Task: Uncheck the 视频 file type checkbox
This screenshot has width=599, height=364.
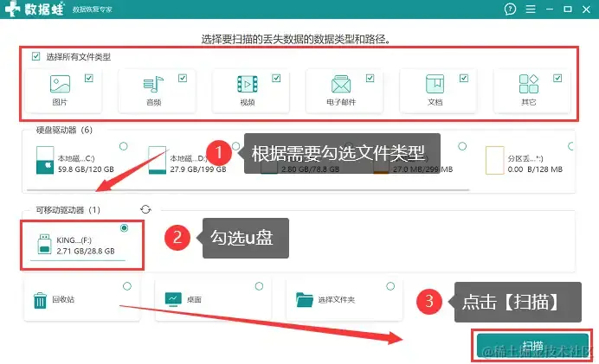Action: coord(276,78)
